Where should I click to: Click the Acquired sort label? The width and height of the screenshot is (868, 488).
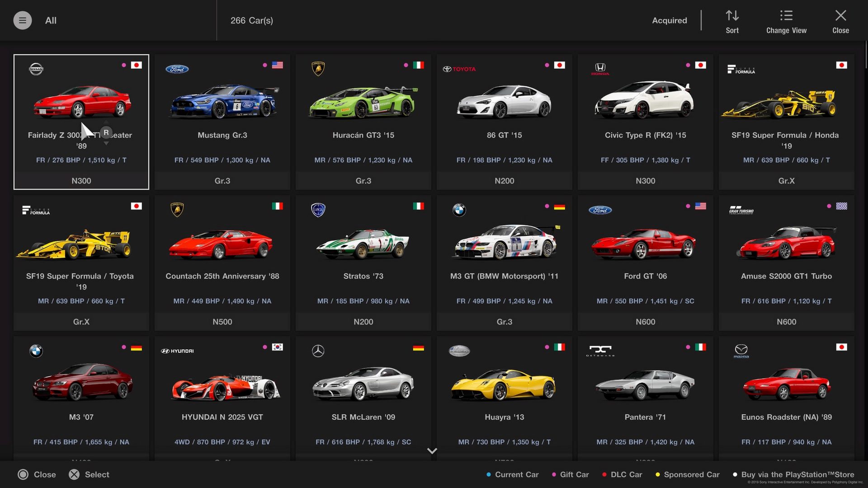point(670,20)
